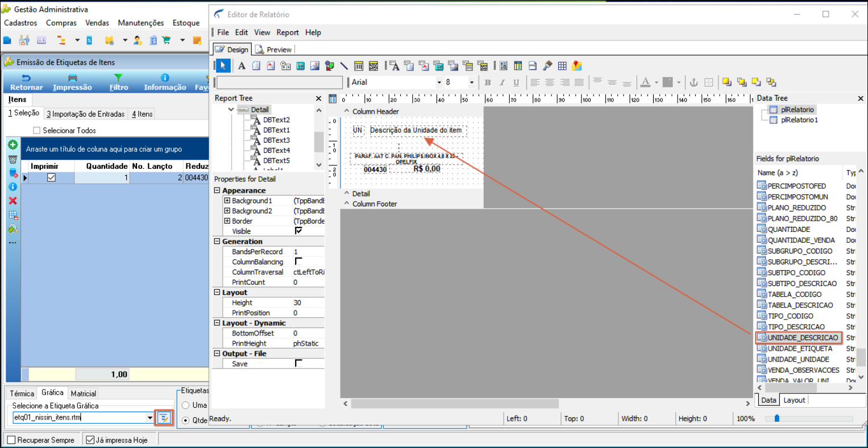The image size is (868, 448).
Task: Select the table grid component tool
Action: click(x=562, y=66)
